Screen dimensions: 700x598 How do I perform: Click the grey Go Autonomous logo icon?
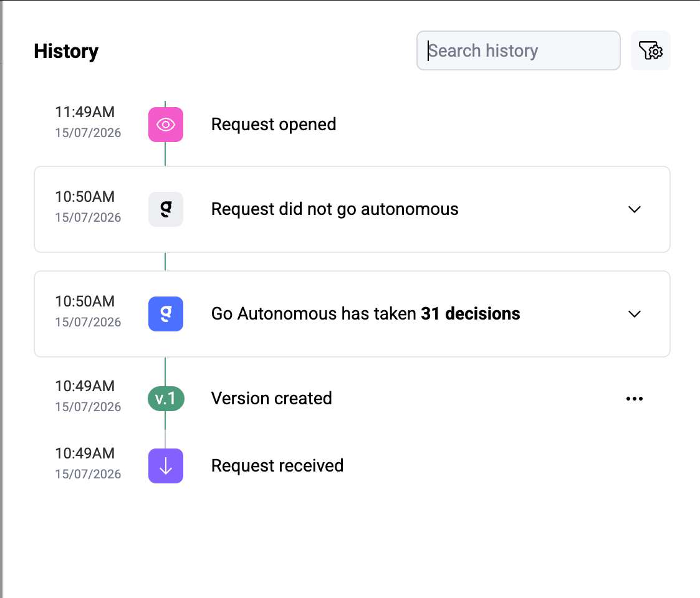click(x=166, y=209)
